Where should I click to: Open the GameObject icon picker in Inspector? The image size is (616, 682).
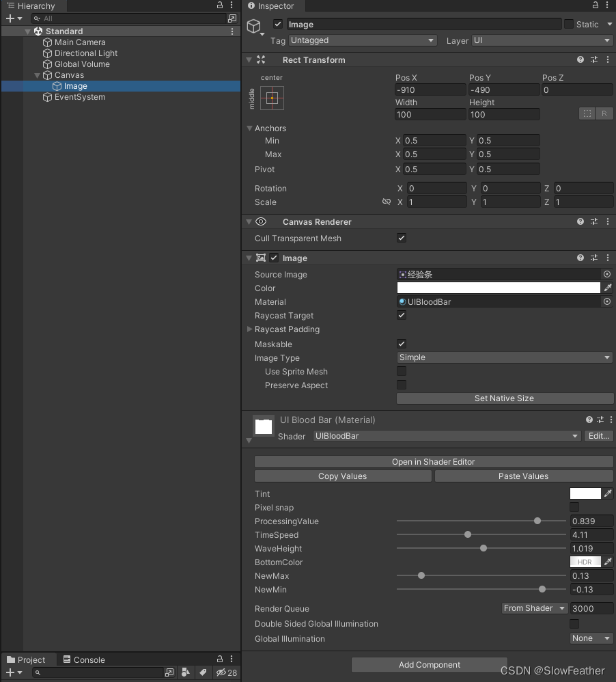tap(255, 27)
